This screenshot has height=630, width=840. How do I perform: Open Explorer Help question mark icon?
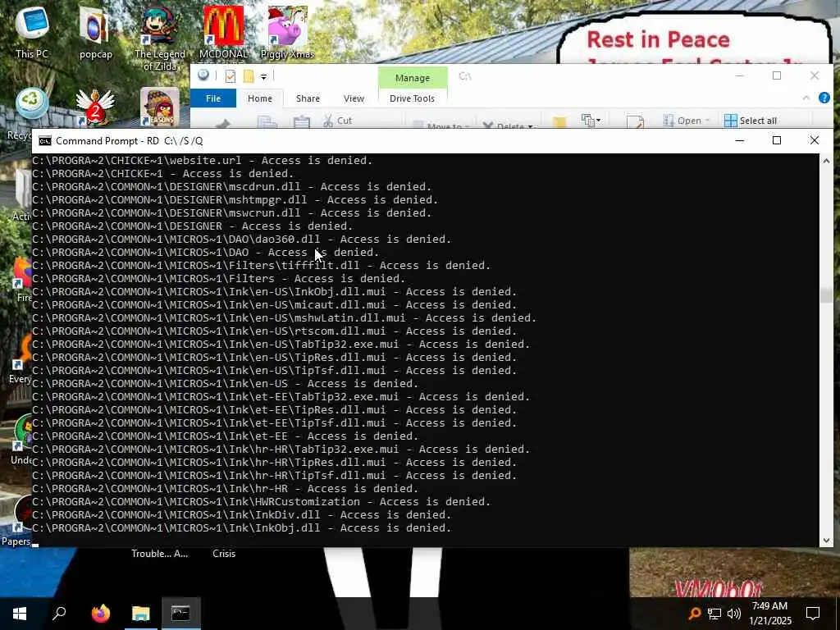click(x=824, y=98)
